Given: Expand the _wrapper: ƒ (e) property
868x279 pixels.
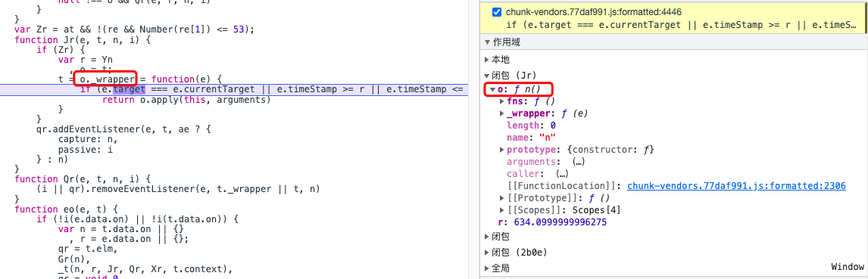Looking at the screenshot, I should click(x=502, y=113).
